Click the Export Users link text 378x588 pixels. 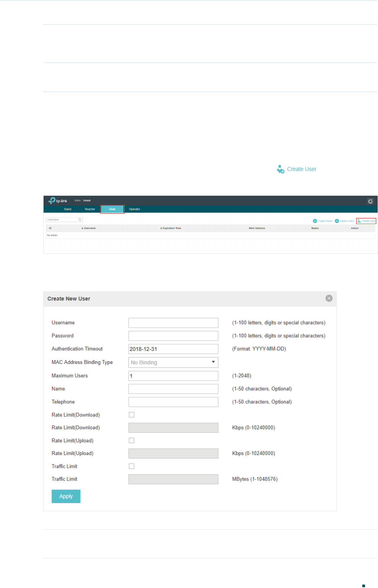325,221
